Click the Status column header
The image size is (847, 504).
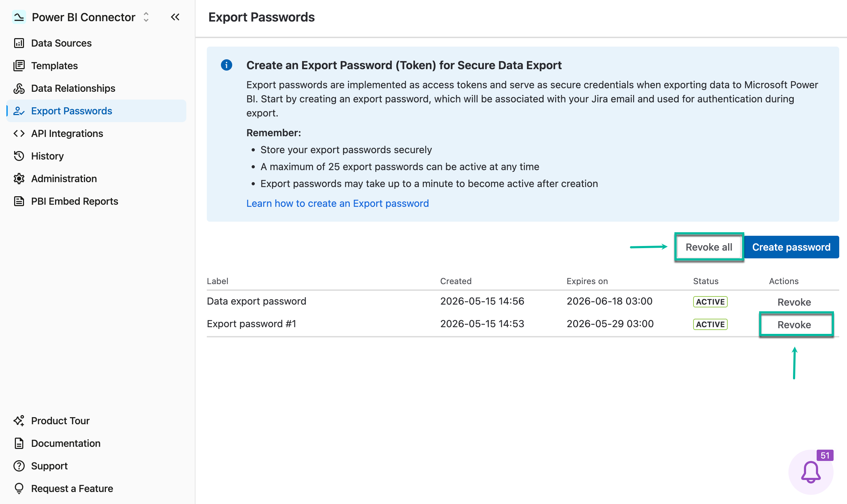(x=705, y=281)
